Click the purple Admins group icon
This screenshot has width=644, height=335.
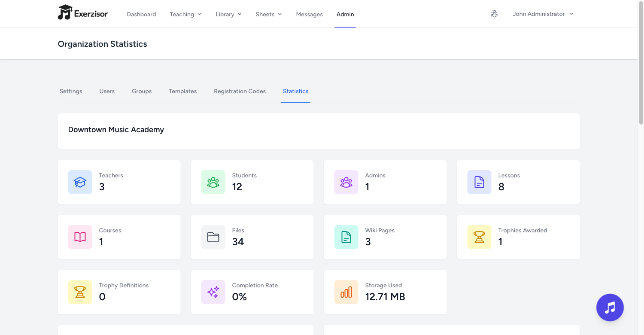(x=346, y=182)
